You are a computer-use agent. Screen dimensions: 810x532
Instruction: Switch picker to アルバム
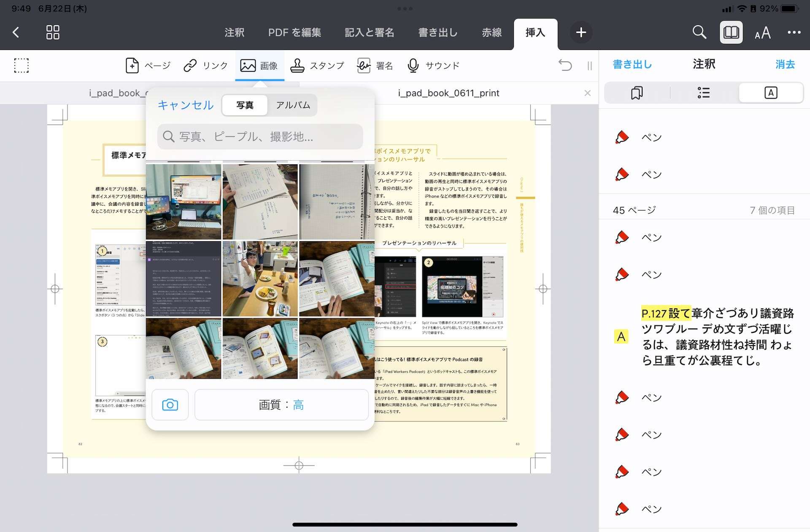293,105
